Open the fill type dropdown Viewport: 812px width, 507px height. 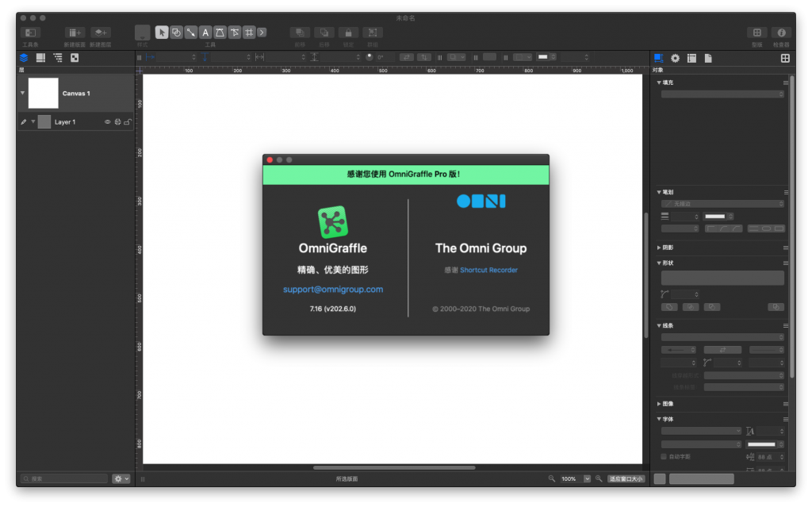pyautogui.click(x=722, y=94)
